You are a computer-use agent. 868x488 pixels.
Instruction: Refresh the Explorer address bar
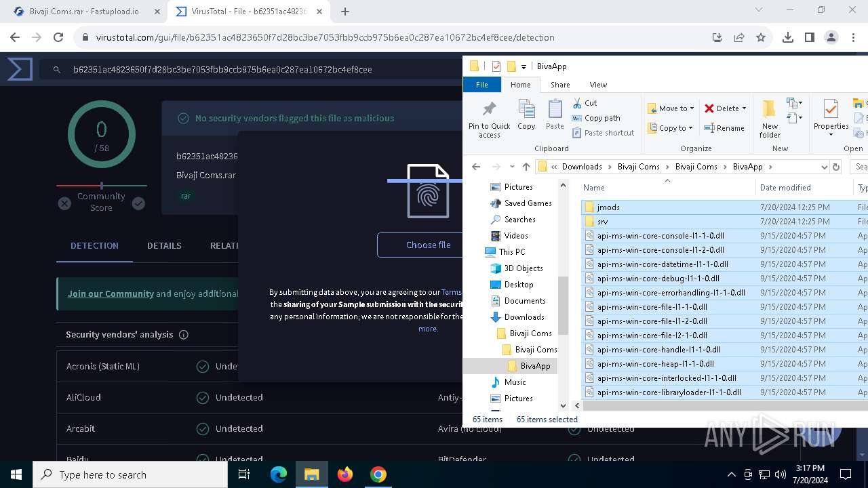[x=836, y=167]
